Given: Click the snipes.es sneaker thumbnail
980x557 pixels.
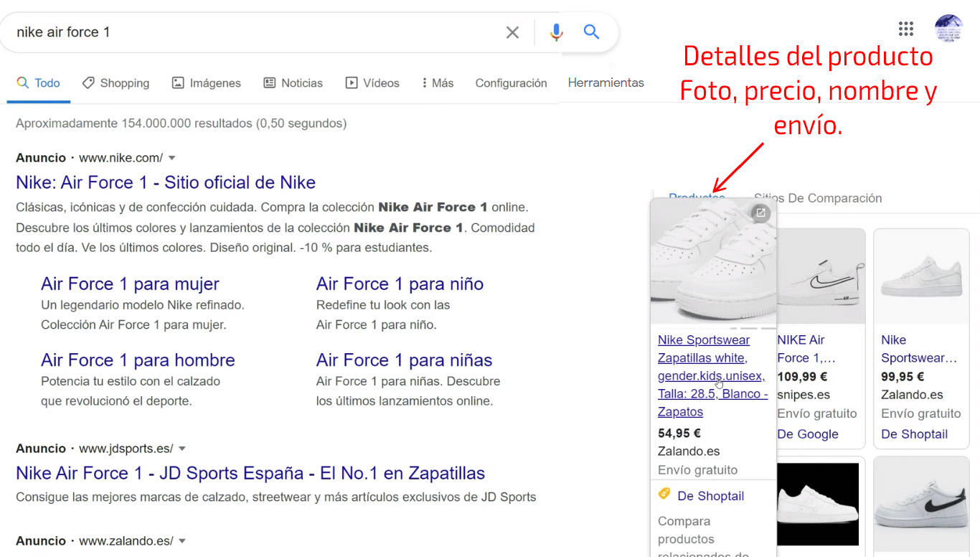Looking at the screenshot, I should (820, 276).
